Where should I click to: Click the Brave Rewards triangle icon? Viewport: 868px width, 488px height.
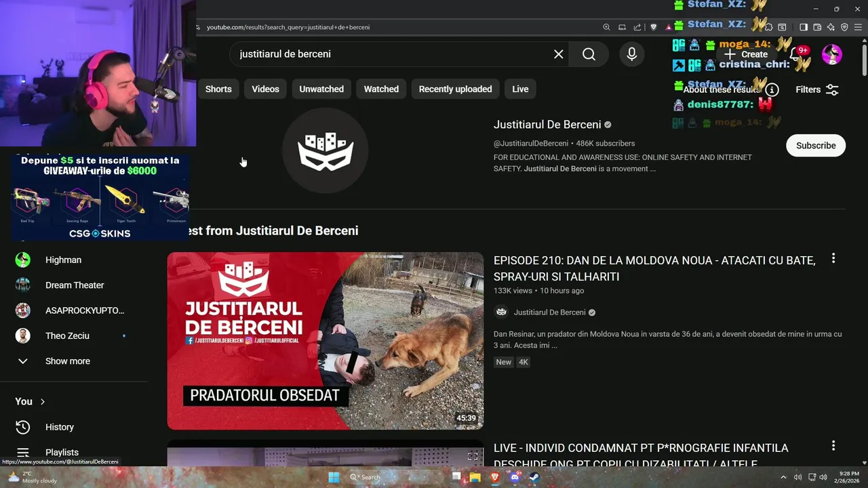669,27
